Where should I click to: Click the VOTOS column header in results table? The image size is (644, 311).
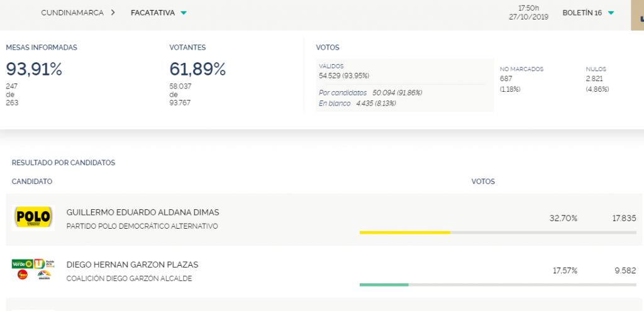(x=483, y=182)
